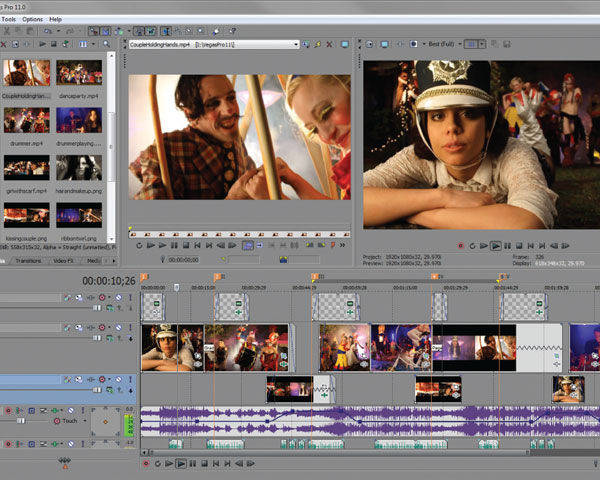Screen dimensions: 600x480
Task: Click the Options menu
Action: coord(32,19)
